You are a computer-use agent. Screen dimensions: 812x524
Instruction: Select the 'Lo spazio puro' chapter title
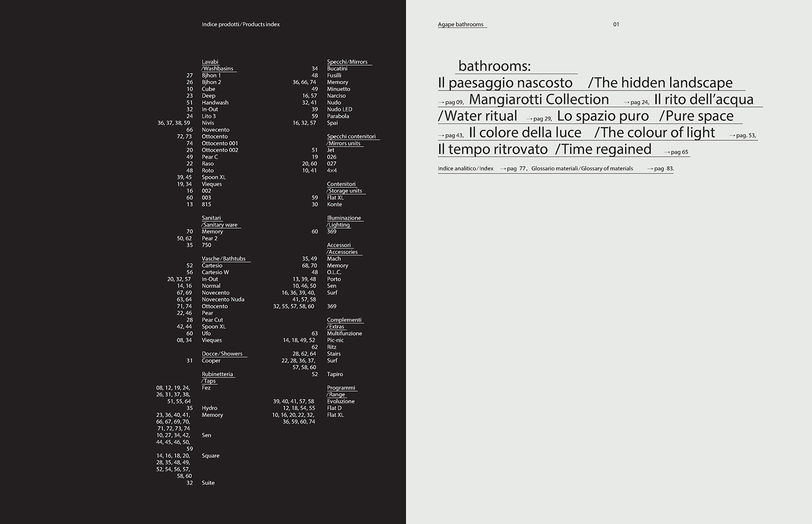[x=603, y=116]
